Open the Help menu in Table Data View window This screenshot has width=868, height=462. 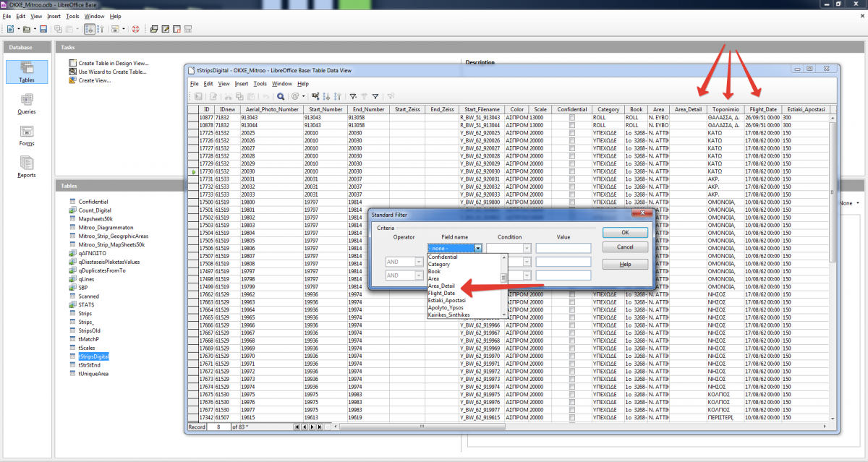point(303,84)
